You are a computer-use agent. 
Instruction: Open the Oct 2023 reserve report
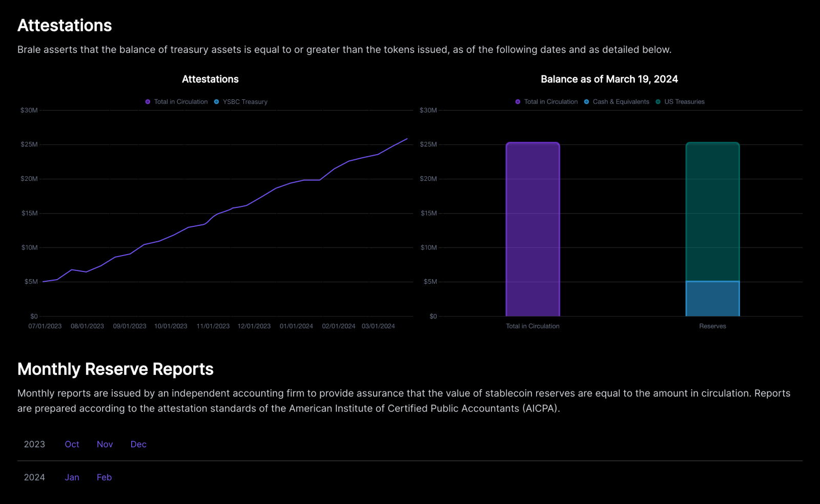click(72, 444)
